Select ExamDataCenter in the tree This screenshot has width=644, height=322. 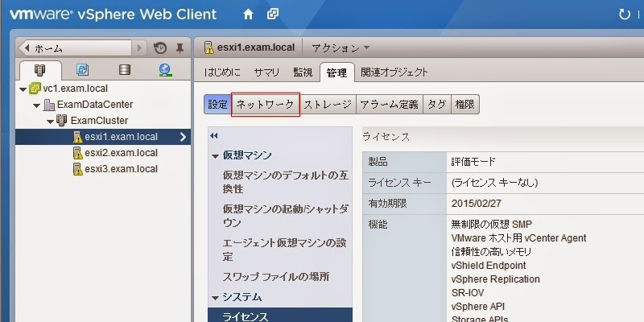pos(95,105)
